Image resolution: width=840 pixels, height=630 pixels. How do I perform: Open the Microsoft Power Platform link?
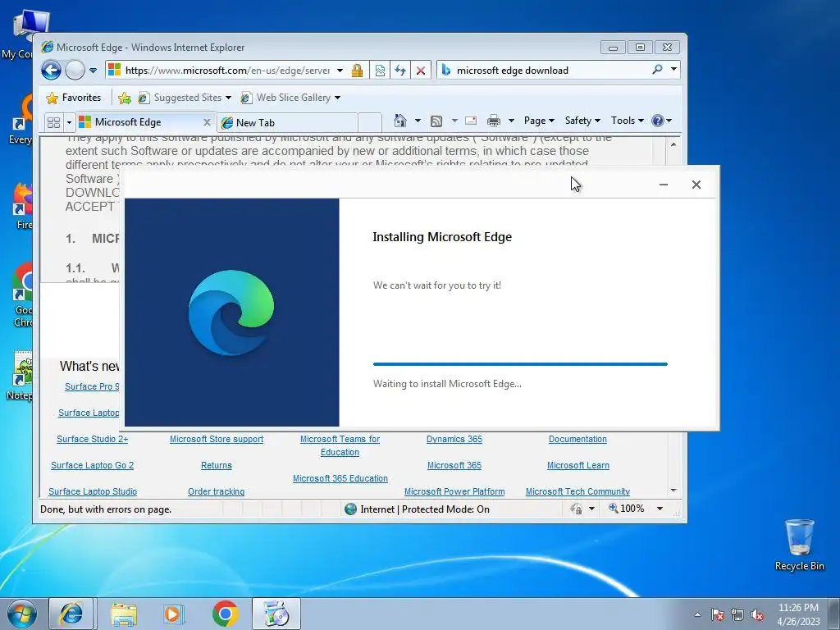454,491
